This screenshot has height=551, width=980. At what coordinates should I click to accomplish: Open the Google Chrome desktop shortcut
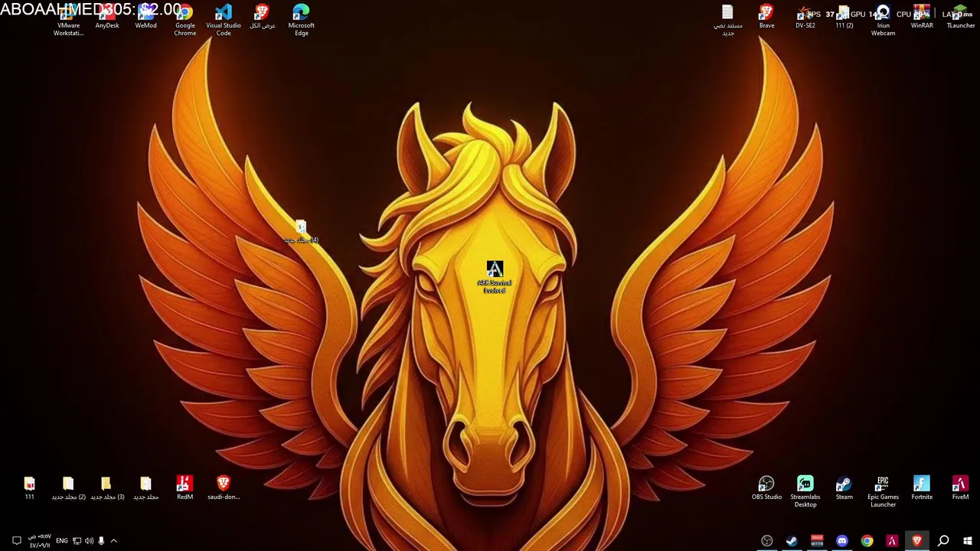click(185, 21)
